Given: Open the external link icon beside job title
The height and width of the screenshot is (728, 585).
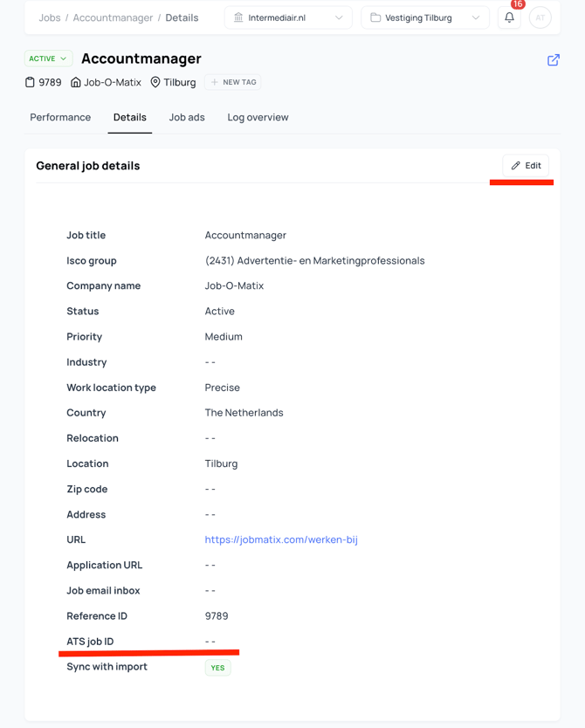Looking at the screenshot, I should pyautogui.click(x=554, y=60).
